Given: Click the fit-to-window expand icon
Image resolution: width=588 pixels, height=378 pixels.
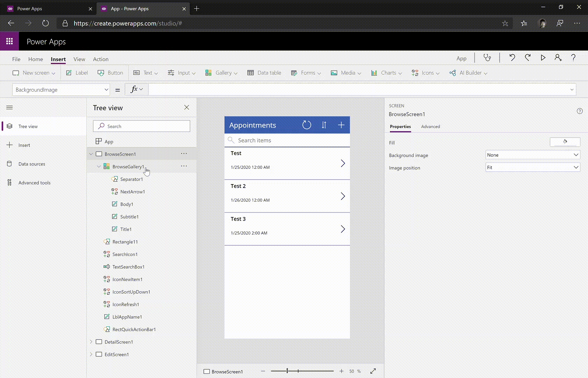Looking at the screenshot, I should 373,371.
